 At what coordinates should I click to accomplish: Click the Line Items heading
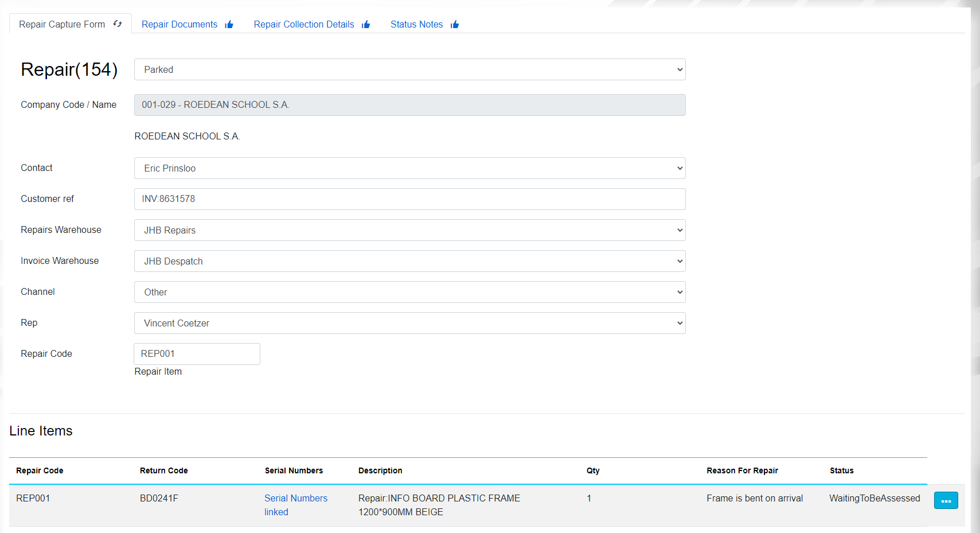pos(41,431)
